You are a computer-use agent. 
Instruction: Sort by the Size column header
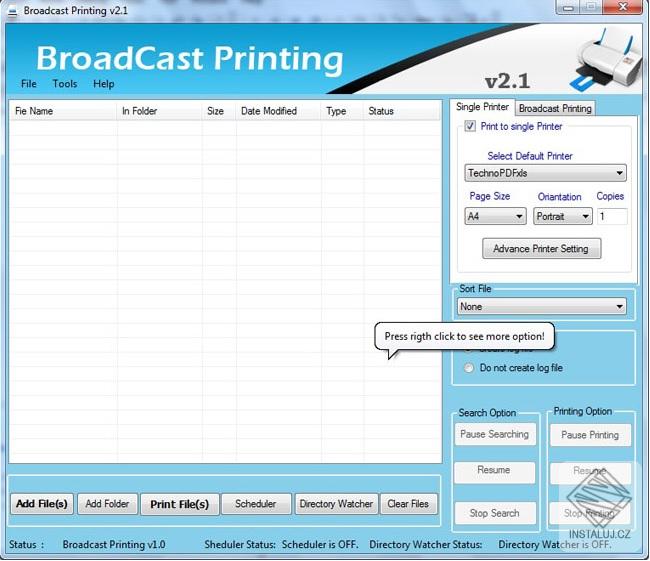pos(219,111)
